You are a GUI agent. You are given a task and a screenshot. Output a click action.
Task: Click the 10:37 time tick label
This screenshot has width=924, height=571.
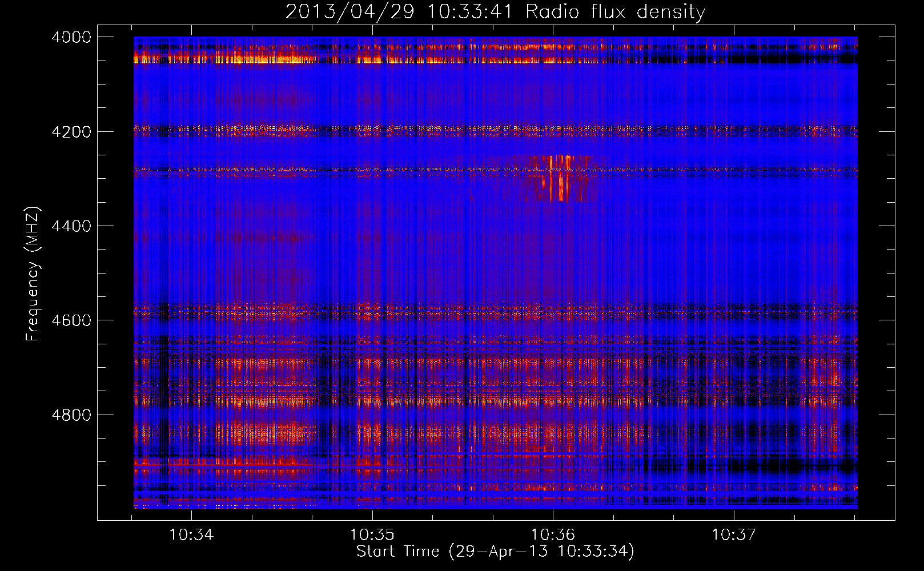tap(733, 534)
